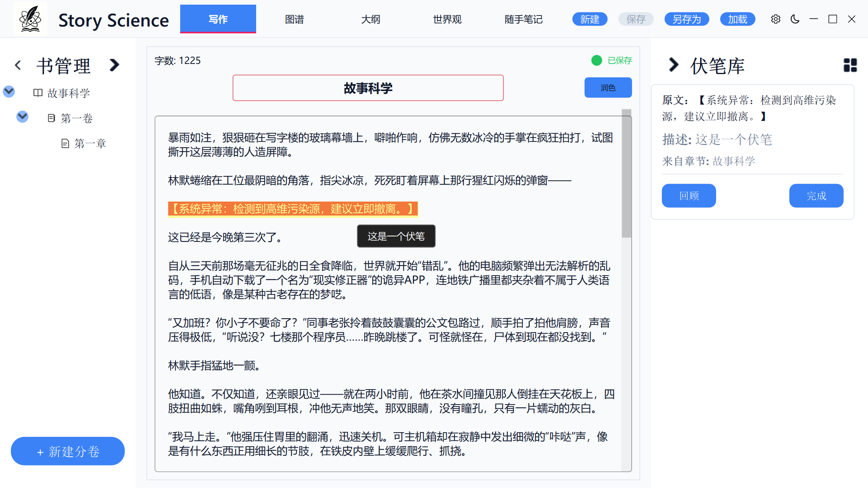Go to the 世界观 tab

(x=447, y=19)
